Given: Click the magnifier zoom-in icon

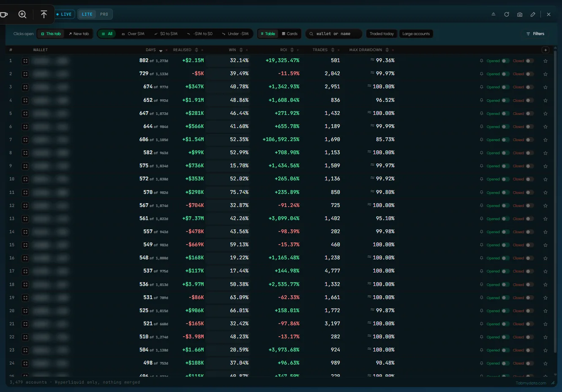Looking at the screenshot, I should [x=22, y=14].
